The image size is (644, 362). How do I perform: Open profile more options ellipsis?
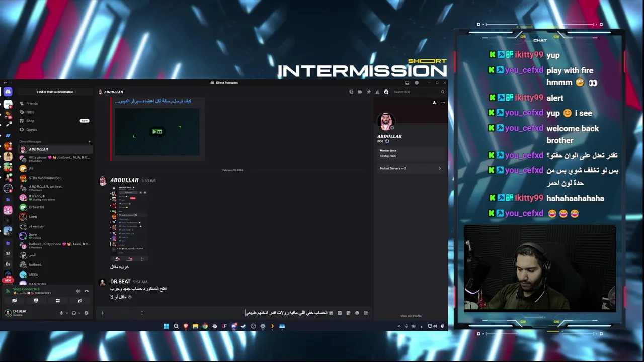443,103
